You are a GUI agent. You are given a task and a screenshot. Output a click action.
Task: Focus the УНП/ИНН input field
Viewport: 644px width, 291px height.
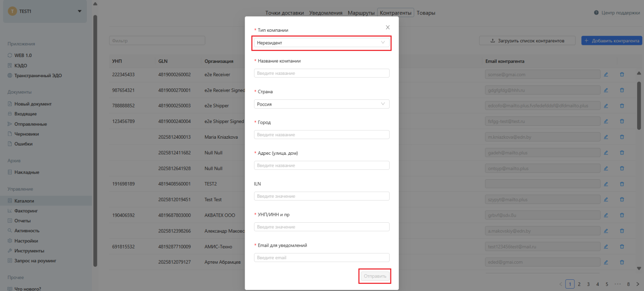click(x=322, y=227)
